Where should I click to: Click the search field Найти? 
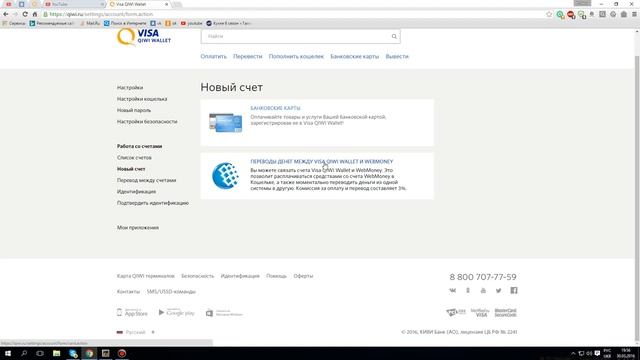[300, 36]
